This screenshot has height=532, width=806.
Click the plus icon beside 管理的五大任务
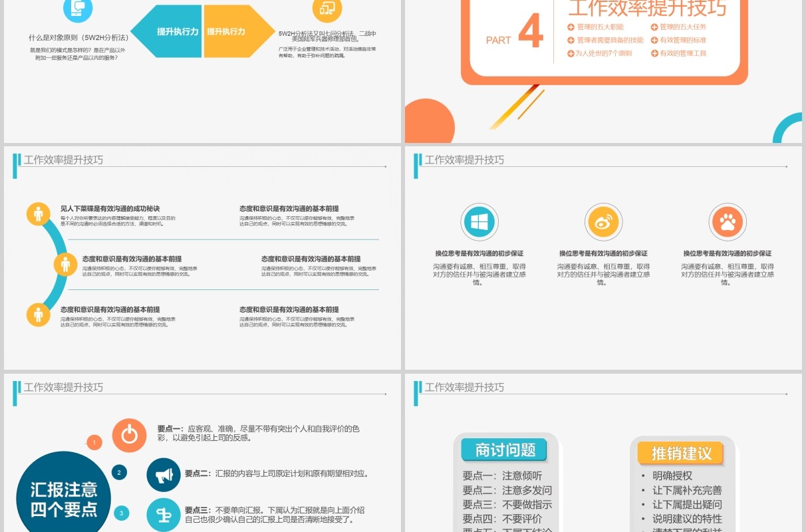[654, 27]
